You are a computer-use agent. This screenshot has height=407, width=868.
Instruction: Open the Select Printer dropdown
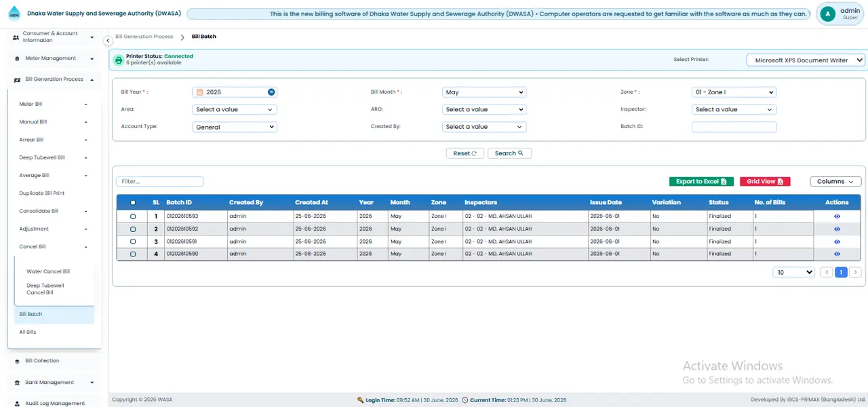(806, 60)
